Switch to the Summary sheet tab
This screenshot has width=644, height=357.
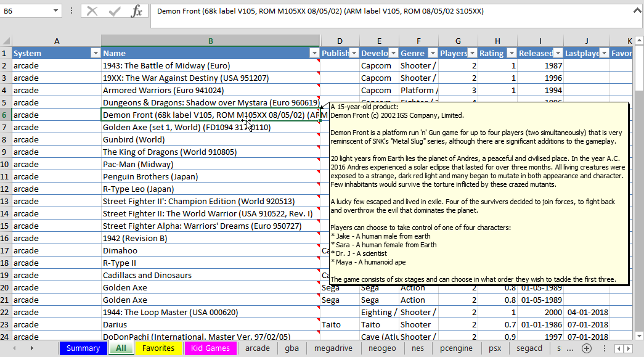coord(83,348)
